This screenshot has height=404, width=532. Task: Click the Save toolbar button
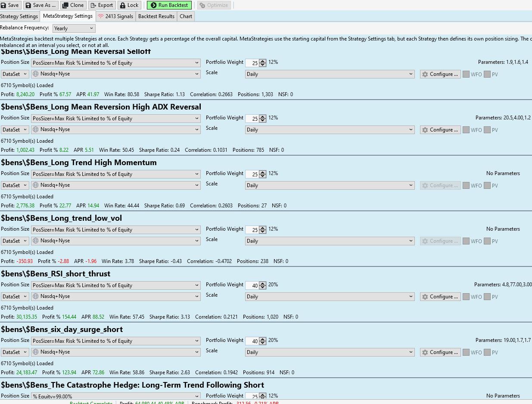point(10,5)
